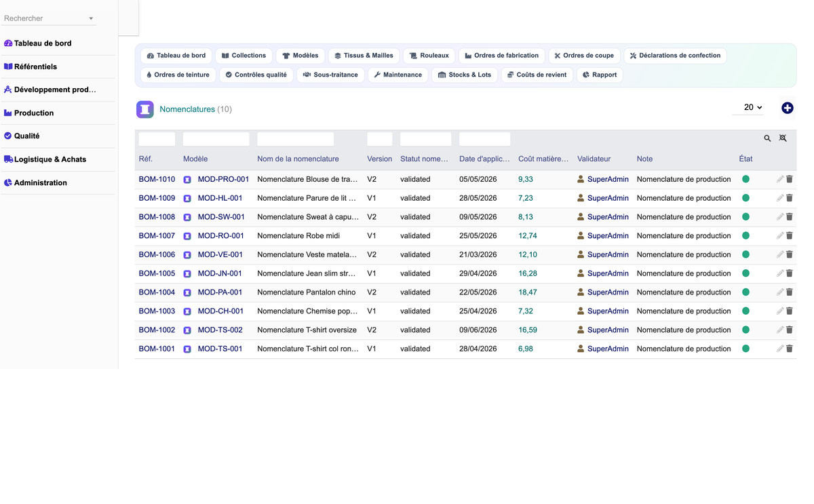Sort by Coût matière column header
Image resolution: width=814 pixels, height=504 pixels.
point(543,159)
